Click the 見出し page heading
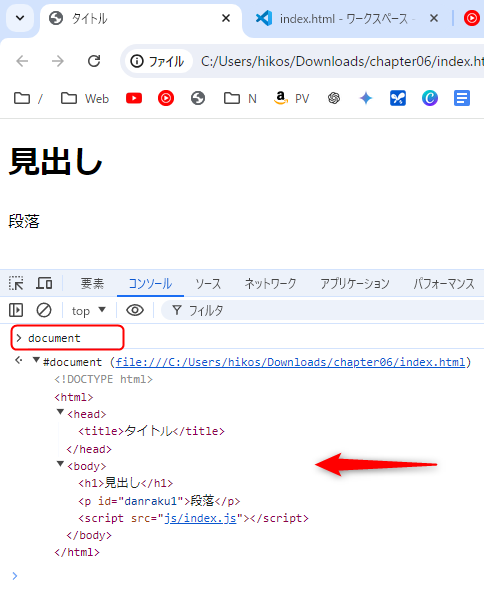 pos(56,161)
